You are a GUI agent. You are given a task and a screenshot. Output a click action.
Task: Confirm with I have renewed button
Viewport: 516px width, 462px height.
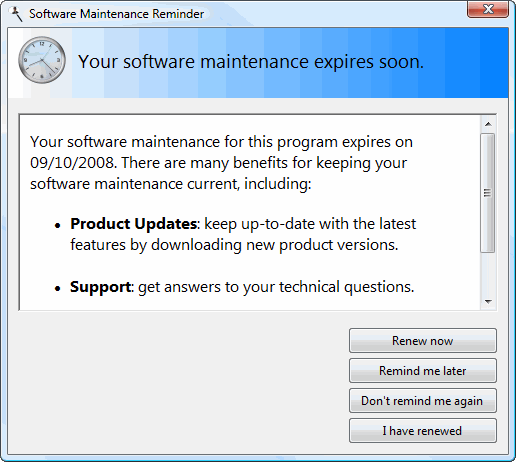[423, 430]
